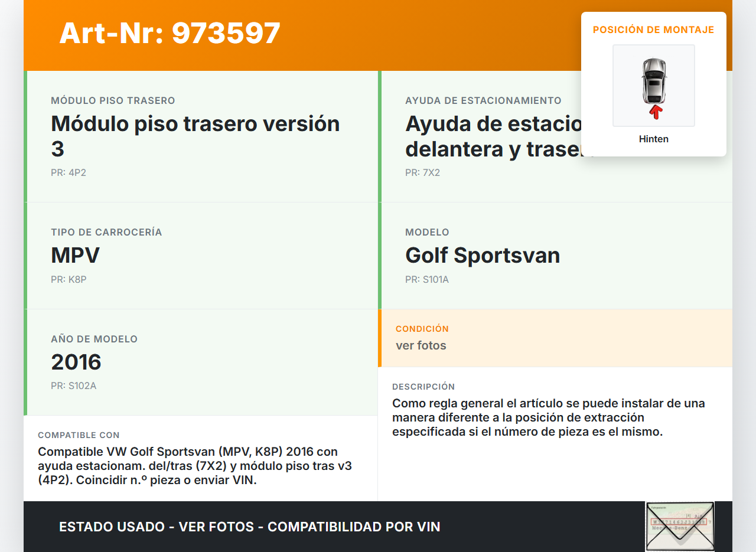Viewport: 756px width, 552px height.
Task: Select Módulo piso trasero versión 3 card
Action: coord(195,136)
